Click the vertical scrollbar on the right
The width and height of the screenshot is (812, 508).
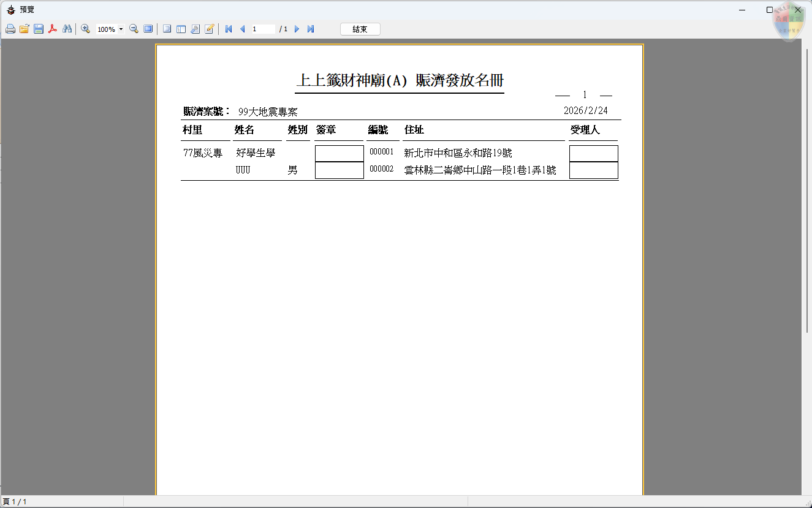806,184
